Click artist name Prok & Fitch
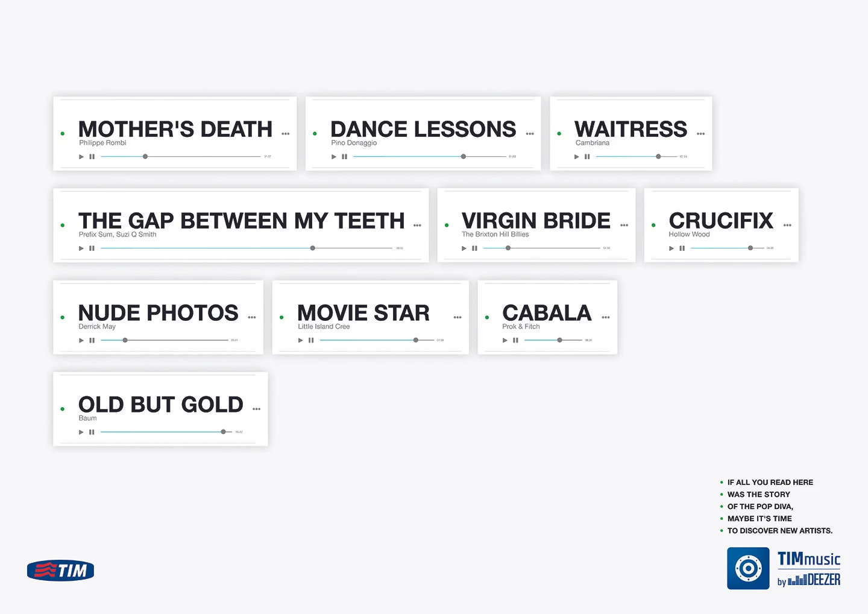The width and height of the screenshot is (868, 614). tap(521, 327)
